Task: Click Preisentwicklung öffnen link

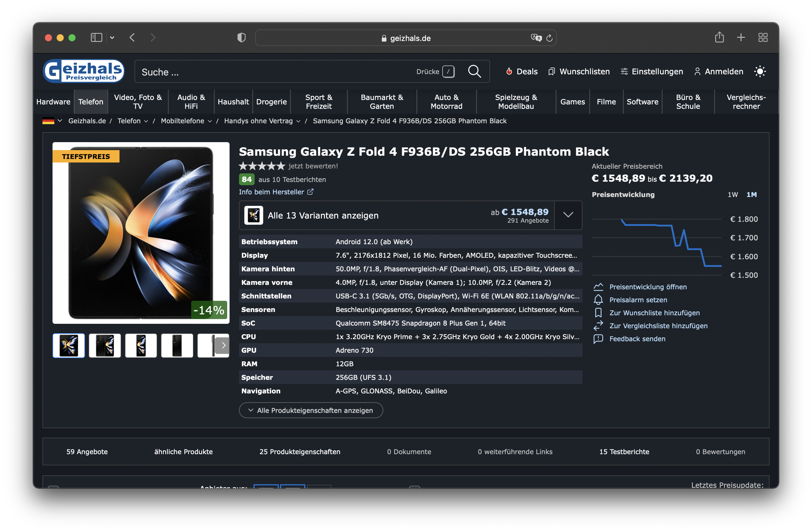Action: (x=648, y=287)
